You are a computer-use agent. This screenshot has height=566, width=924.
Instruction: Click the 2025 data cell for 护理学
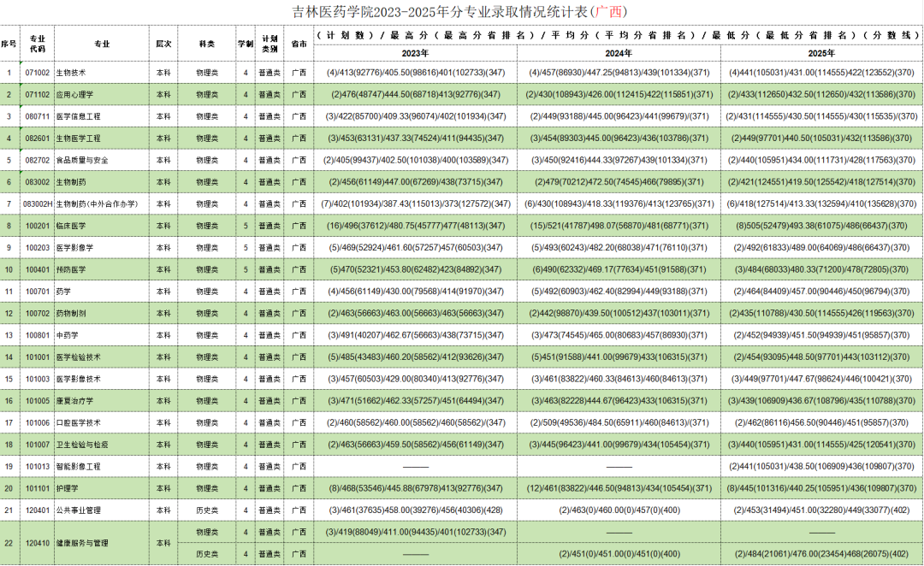[821, 488]
